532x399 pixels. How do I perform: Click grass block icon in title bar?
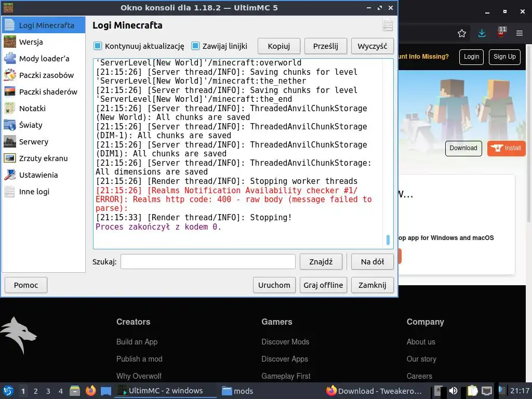(x=8, y=7)
